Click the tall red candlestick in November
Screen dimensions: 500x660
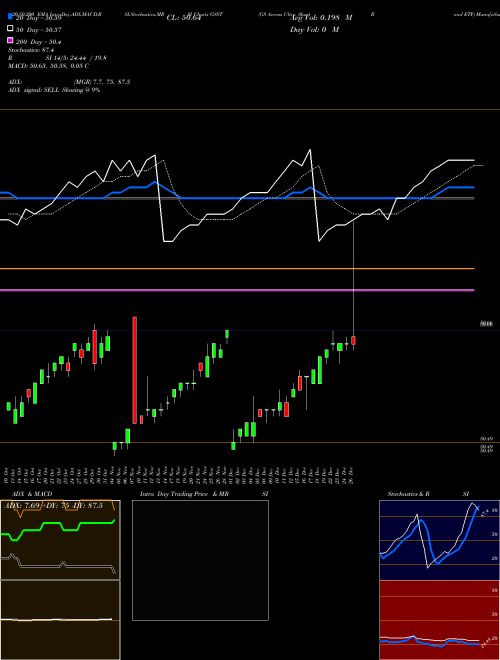tap(135, 370)
